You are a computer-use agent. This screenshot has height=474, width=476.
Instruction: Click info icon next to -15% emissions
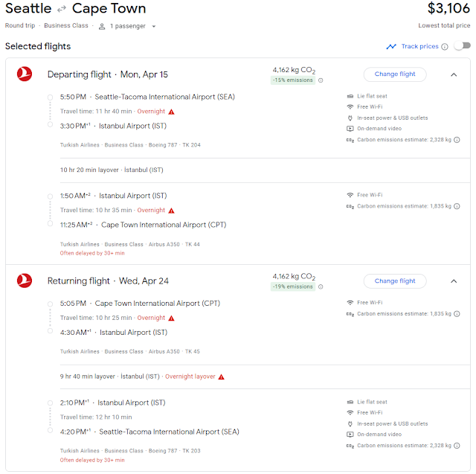[321, 80]
